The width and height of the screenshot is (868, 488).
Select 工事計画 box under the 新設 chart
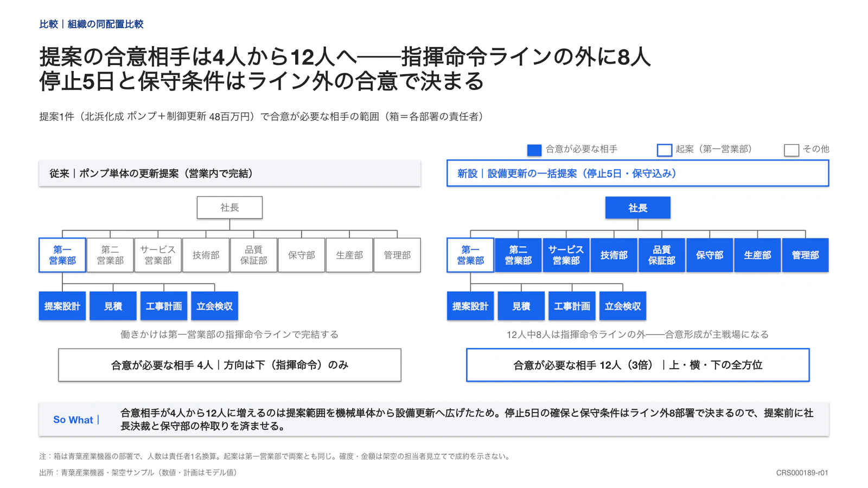pos(572,306)
